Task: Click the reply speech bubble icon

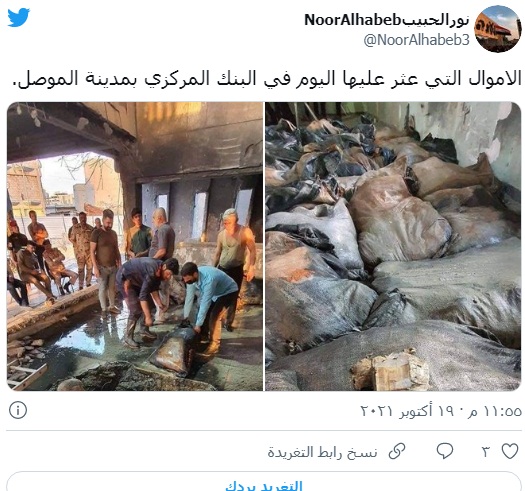Action: (x=445, y=451)
